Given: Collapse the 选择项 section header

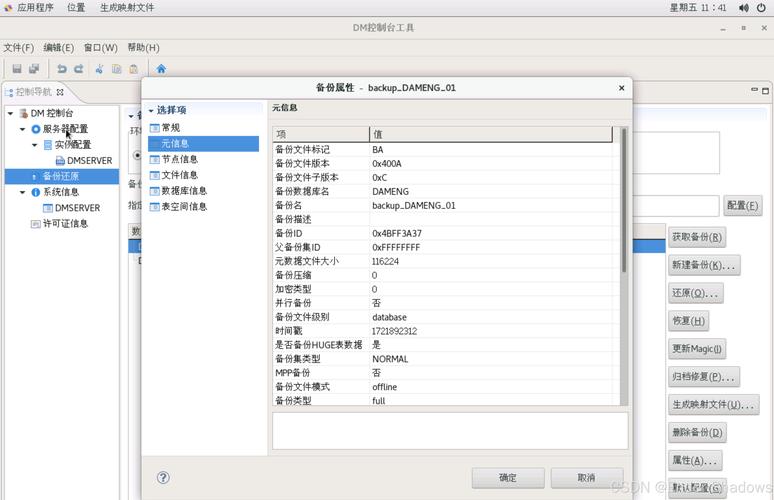Looking at the screenshot, I should click(151, 111).
